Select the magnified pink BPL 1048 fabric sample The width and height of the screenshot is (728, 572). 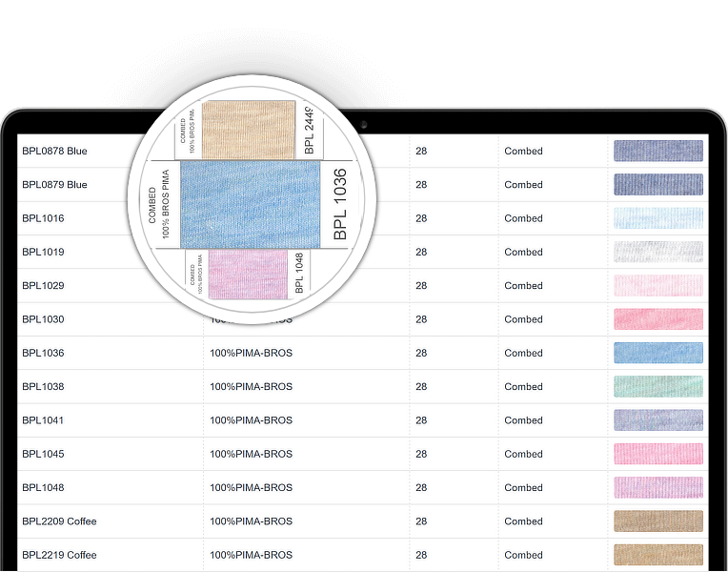(248, 273)
